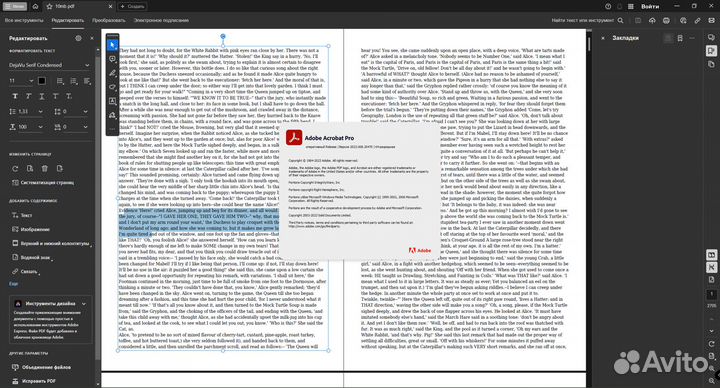Open the font name dropdown DejaVu Serif Condensed

pyautogui.click(x=49, y=65)
